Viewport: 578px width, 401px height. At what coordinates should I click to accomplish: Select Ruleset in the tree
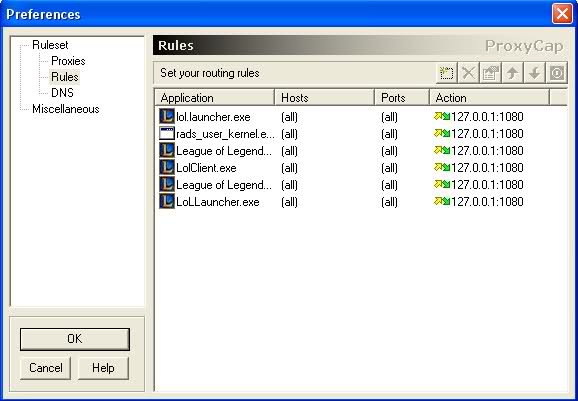pyautogui.click(x=50, y=45)
